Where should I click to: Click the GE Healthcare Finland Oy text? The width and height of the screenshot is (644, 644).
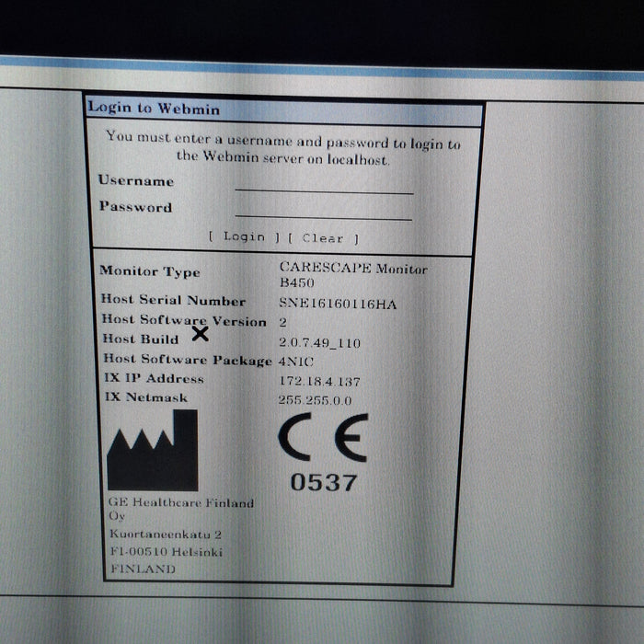[x=180, y=510]
